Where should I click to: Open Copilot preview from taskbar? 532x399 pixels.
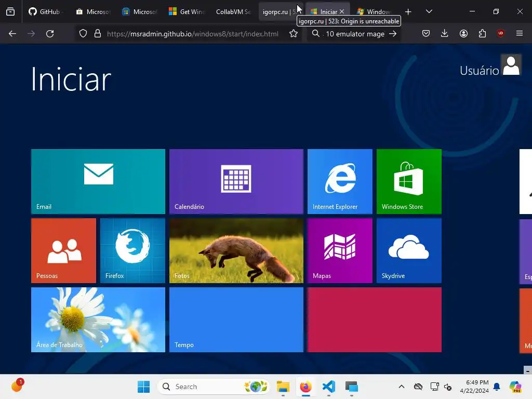pos(515,387)
